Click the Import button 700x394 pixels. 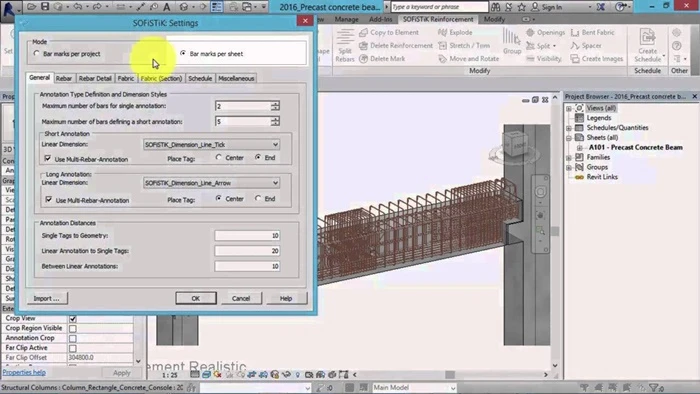[46, 299]
